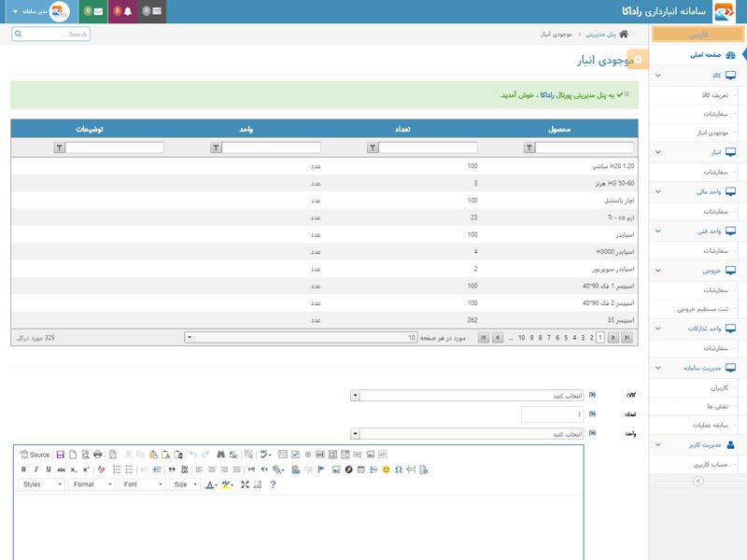Click the home icon in breadcrumb
This screenshot has height=560, width=747.
point(624,35)
